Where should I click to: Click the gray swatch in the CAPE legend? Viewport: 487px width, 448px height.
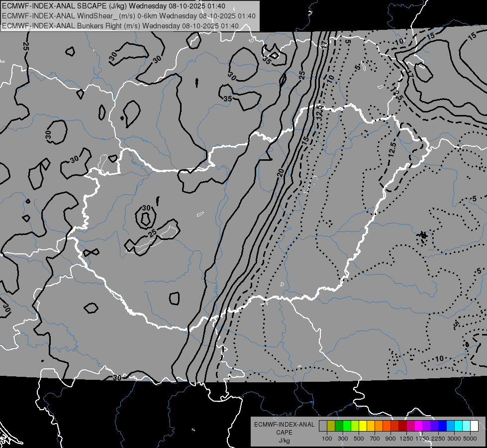click(x=323, y=426)
